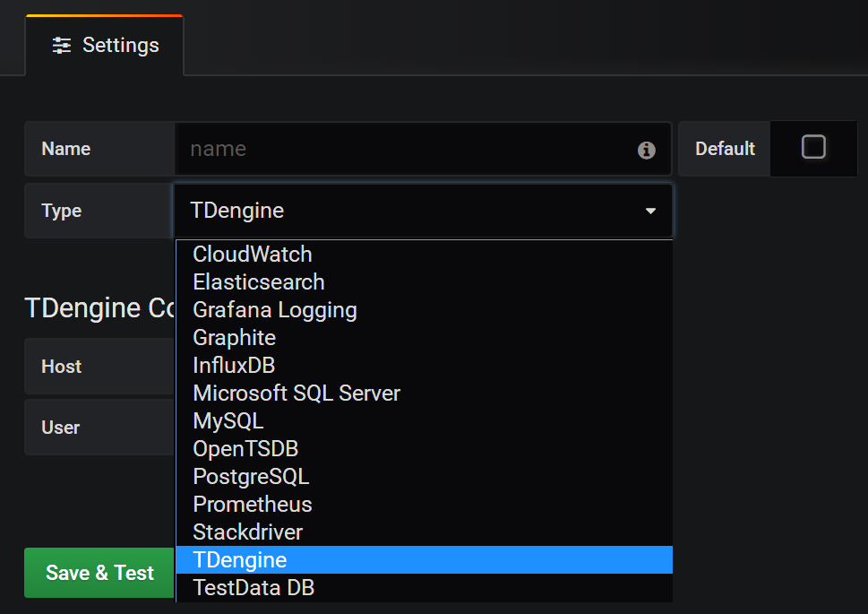868x614 pixels.
Task: Select PostgreSQL from the dropdown
Action: [251, 477]
